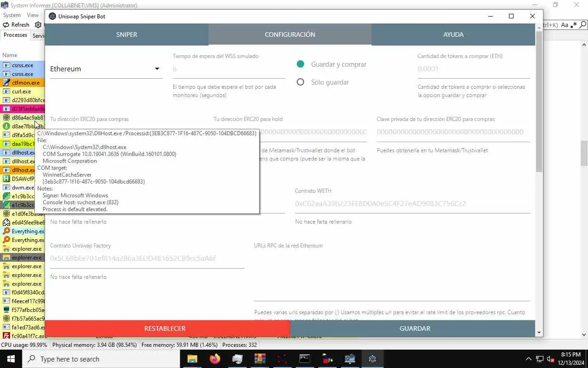Click Free memory 59.91 MB status entry
588x368 pixels.
point(180,345)
